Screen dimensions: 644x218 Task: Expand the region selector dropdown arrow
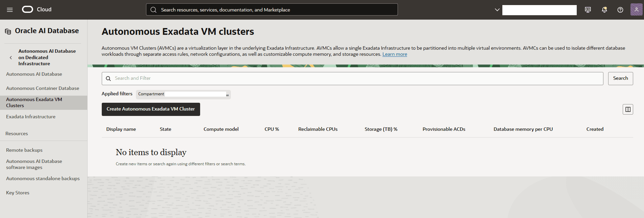(x=497, y=10)
